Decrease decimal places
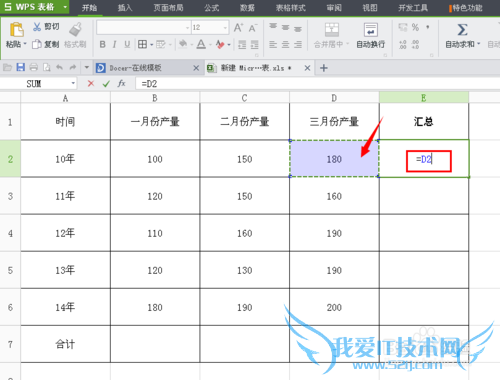Viewport: 500px width, 380px height. coord(415,44)
